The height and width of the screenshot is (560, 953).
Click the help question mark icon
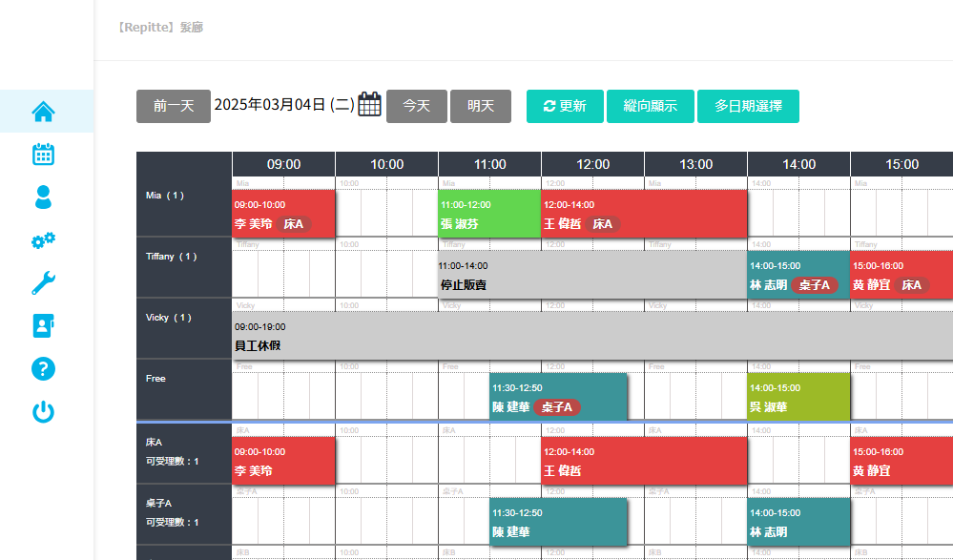44,369
